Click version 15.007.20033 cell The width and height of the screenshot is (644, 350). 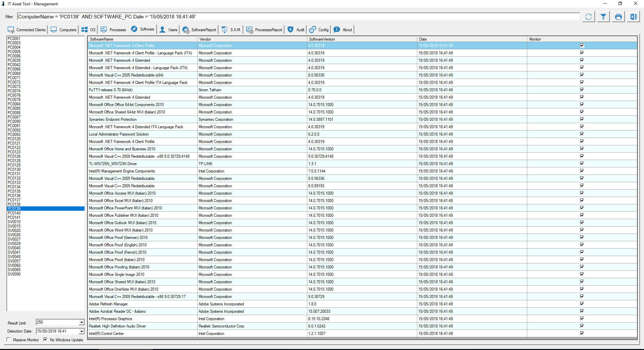[362, 311]
